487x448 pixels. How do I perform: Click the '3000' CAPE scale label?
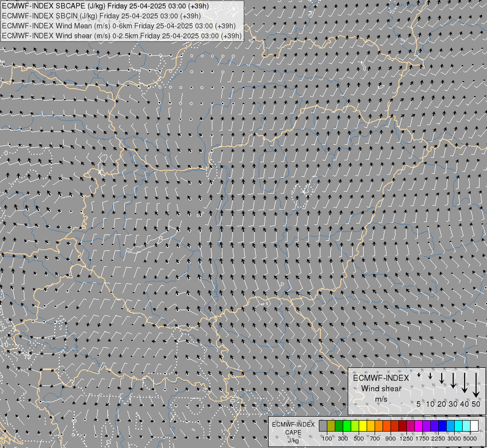click(454, 439)
